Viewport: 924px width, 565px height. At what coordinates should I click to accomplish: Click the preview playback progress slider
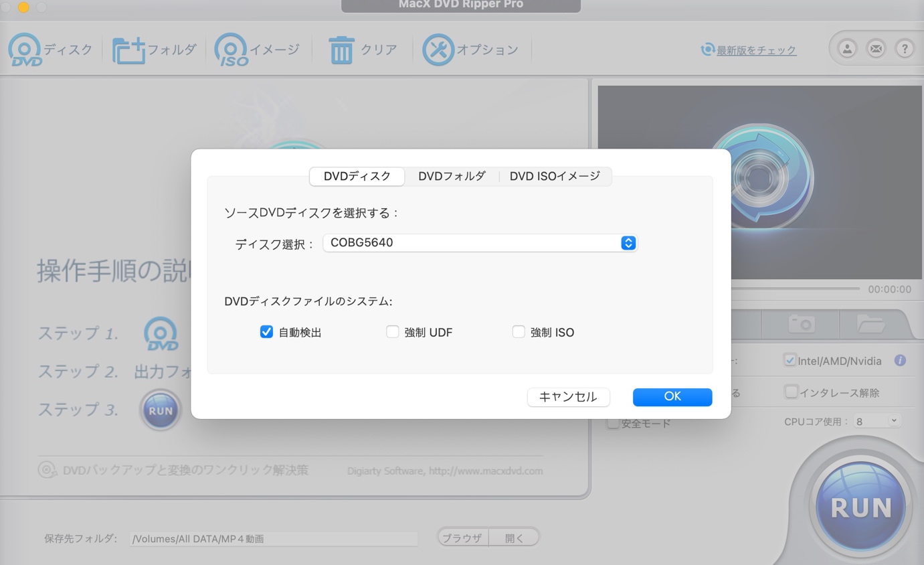(795, 289)
